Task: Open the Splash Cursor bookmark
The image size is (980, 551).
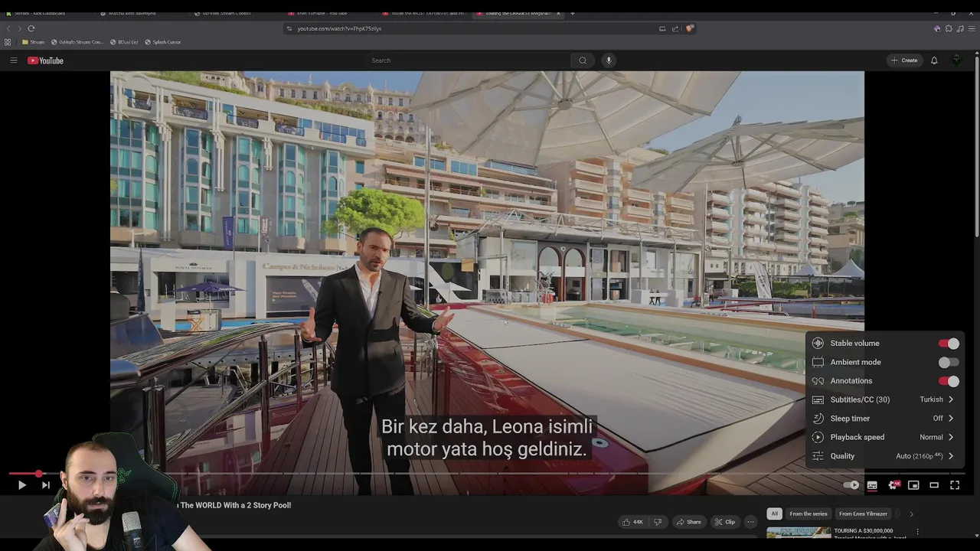Action: tap(162, 42)
